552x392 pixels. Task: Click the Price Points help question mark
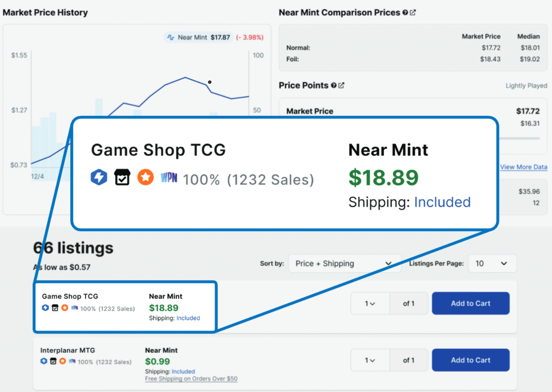pyautogui.click(x=333, y=85)
